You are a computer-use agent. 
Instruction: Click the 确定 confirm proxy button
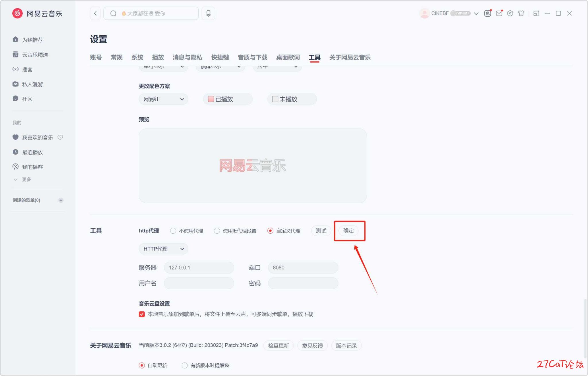point(349,230)
